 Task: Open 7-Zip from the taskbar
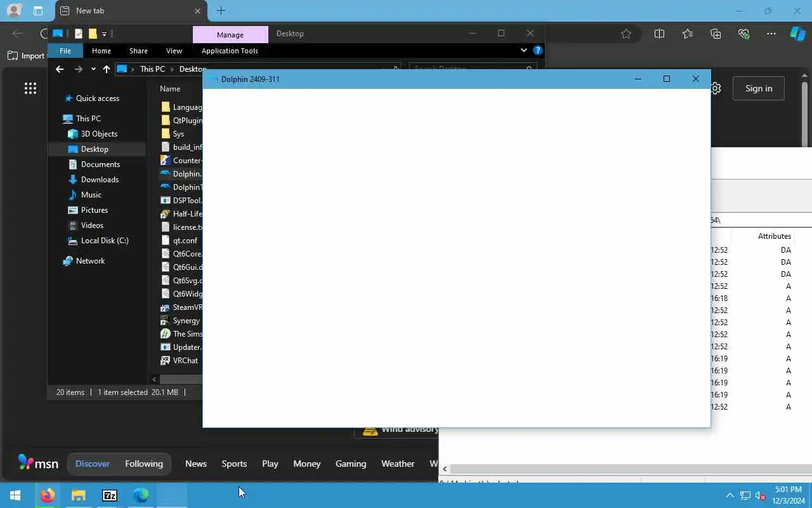coord(109,495)
